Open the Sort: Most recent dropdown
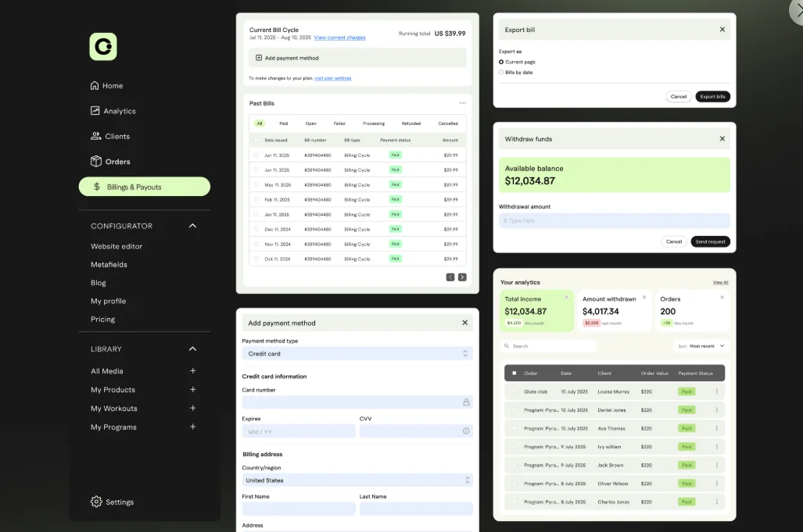The height and width of the screenshot is (532, 803). 701,346
